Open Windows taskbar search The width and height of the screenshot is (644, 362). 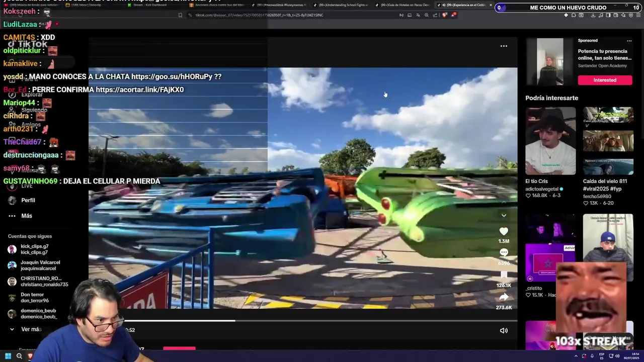[19, 356]
